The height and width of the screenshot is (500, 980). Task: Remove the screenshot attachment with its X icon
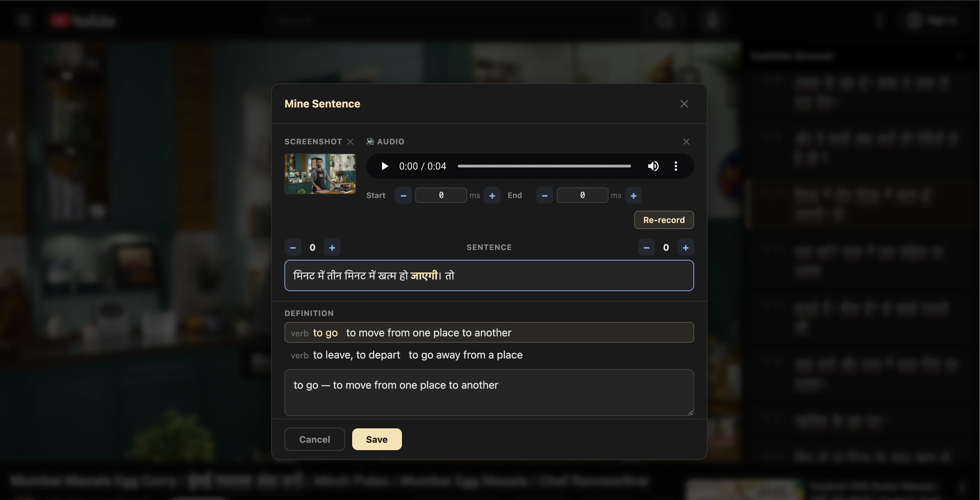pyautogui.click(x=350, y=141)
